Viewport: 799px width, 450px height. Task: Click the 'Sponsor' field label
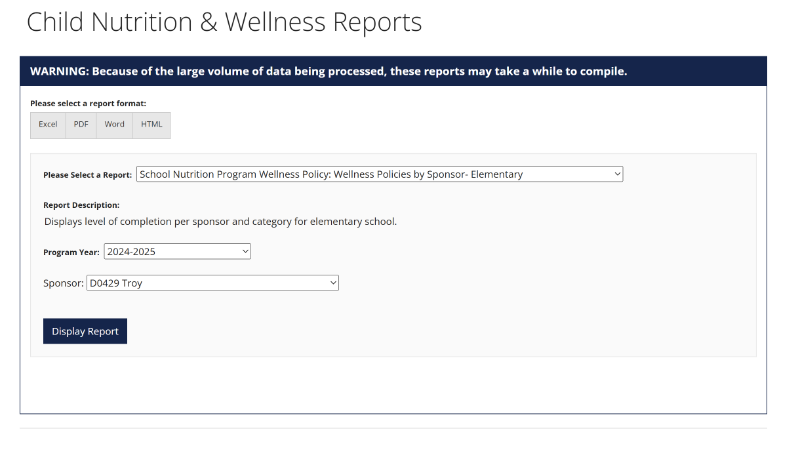pyautogui.click(x=63, y=283)
